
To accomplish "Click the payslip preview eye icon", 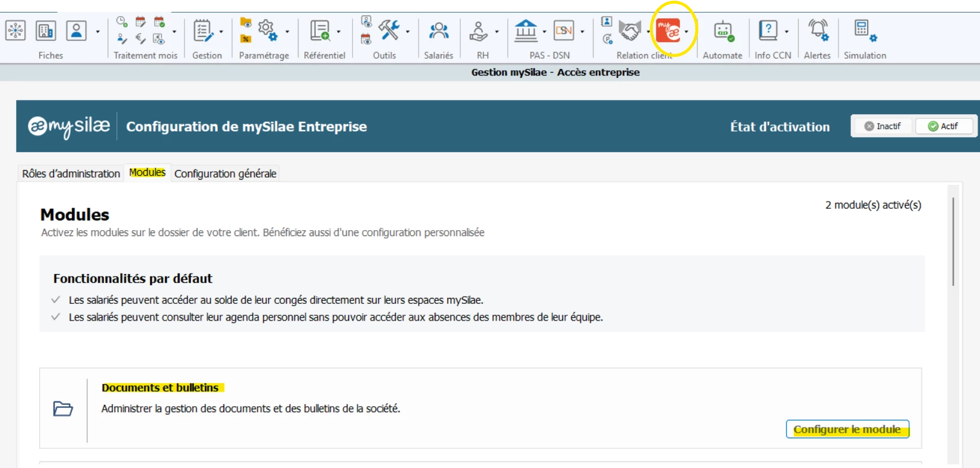I will (x=159, y=39).
